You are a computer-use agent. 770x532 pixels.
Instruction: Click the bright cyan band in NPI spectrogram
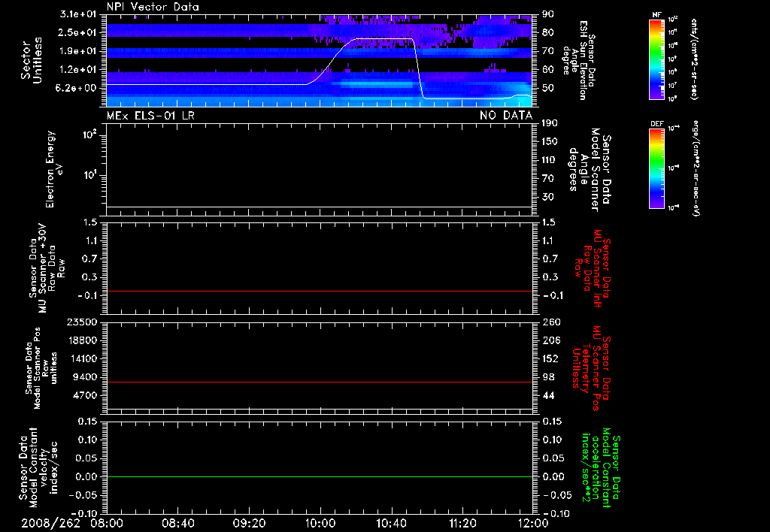click(x=378, y=84)
